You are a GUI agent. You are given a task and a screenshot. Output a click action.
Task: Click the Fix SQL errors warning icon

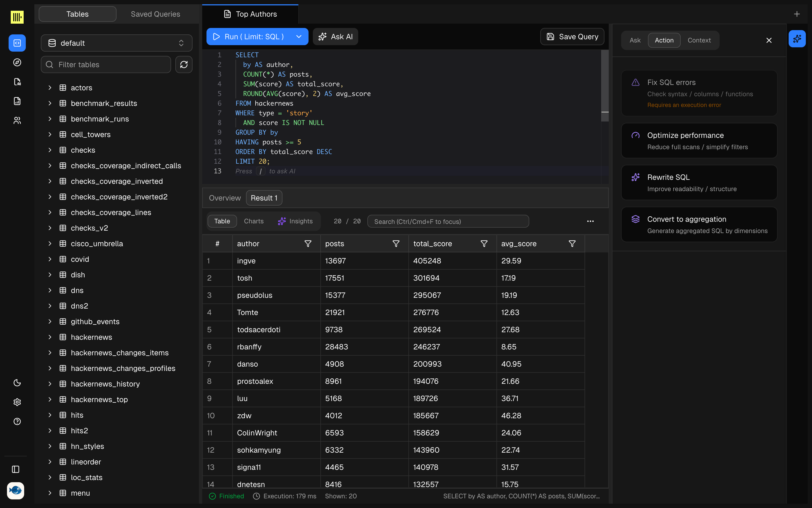636,82
